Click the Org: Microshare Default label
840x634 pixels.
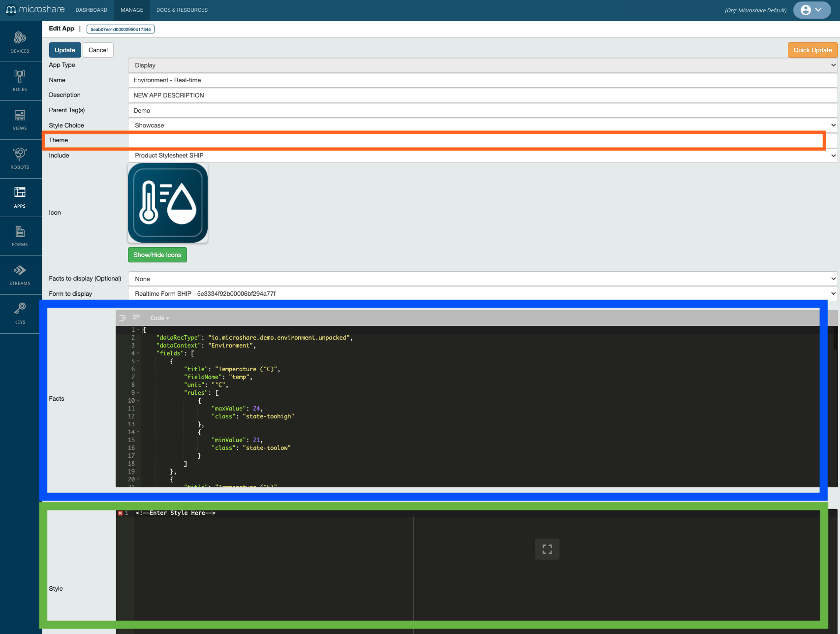tap(756, 10)
